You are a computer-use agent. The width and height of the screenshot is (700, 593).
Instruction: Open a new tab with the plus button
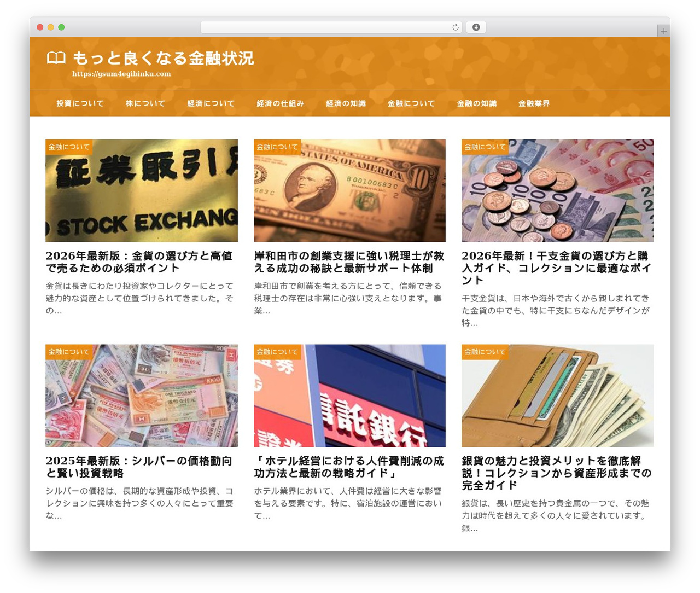tap(663, 31)
